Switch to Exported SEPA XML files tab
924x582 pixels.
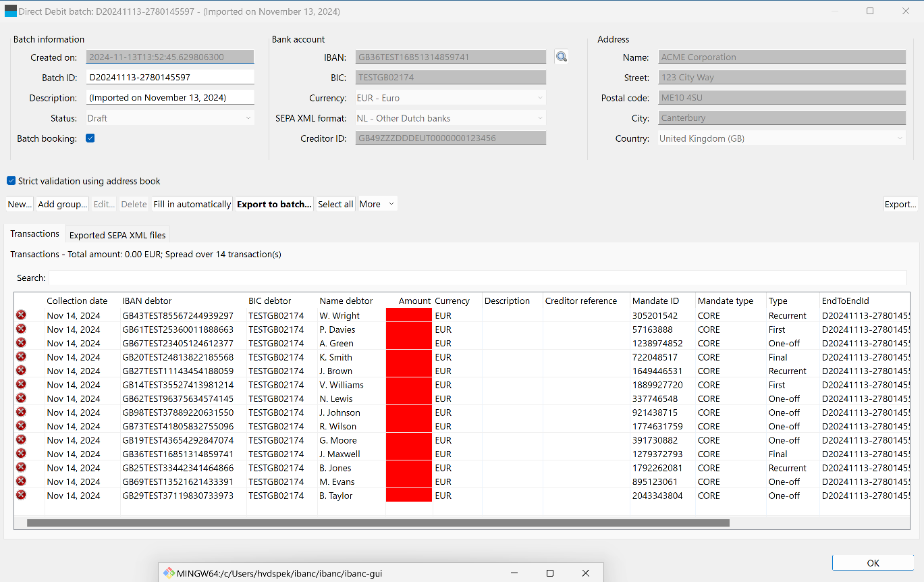click(117, 235)
